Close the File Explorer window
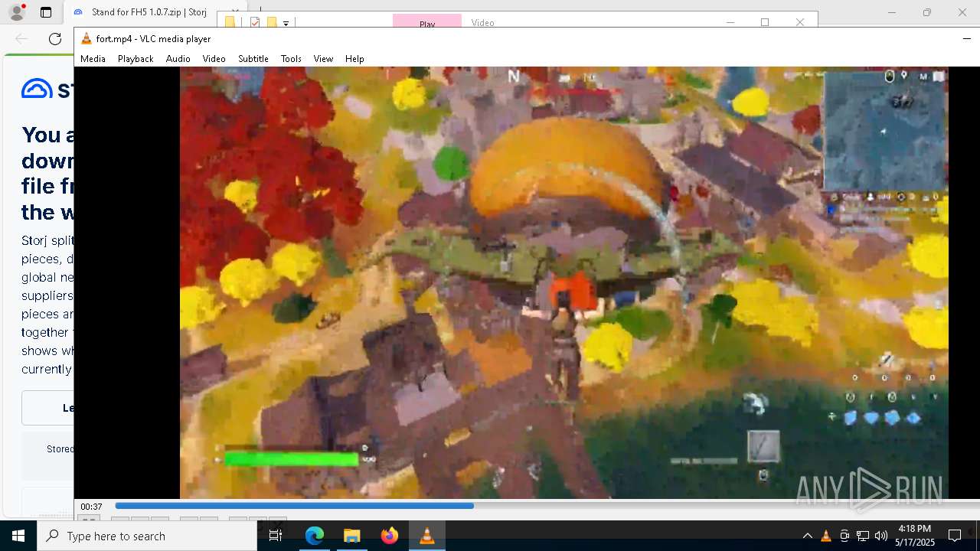The width and height of the screenshot is (980, 551). pyautogui.click(x=800, y=22)
